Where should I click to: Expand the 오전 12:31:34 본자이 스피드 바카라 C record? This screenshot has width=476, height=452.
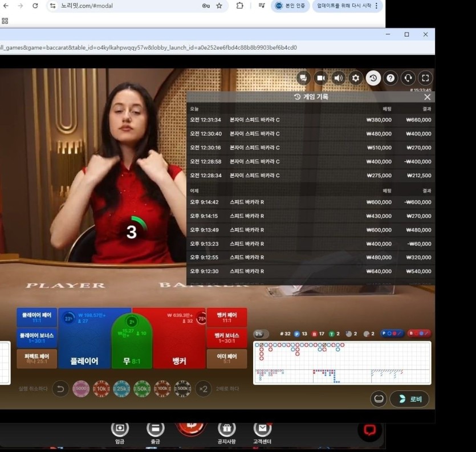pyautogui.click(x=311, y=120)
